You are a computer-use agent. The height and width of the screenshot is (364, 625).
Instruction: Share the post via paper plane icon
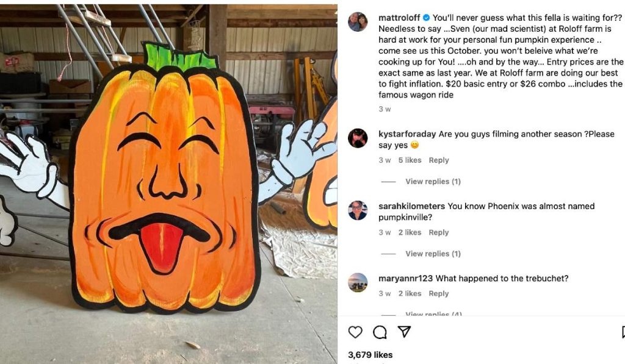tap(404, 332)
